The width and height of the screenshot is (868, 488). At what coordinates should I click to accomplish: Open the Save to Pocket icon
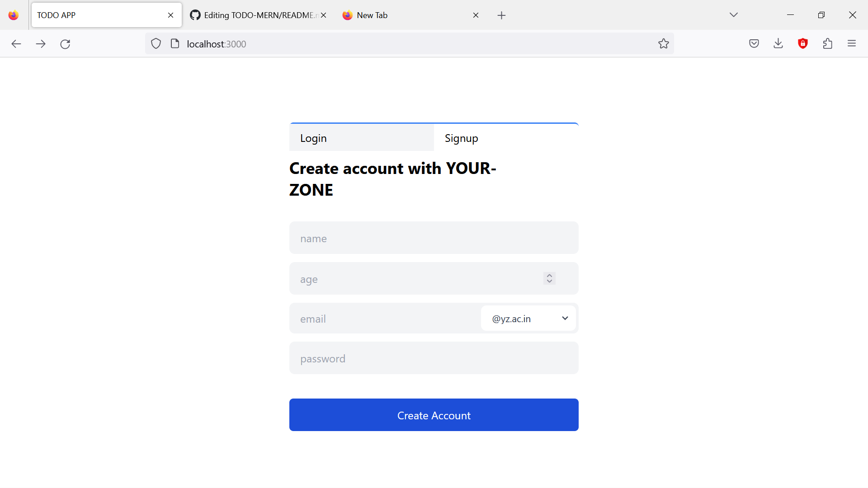[x=754, y=43]
